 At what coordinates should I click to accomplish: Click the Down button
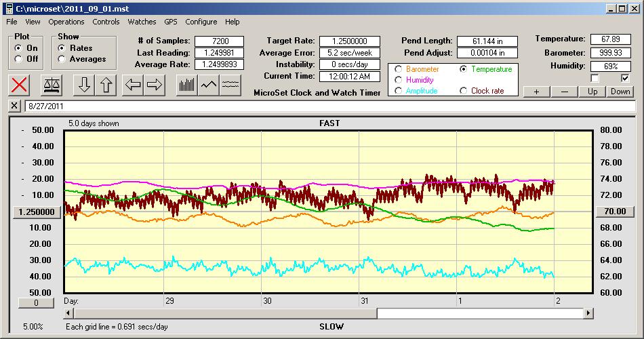click(x=620, y=92)
